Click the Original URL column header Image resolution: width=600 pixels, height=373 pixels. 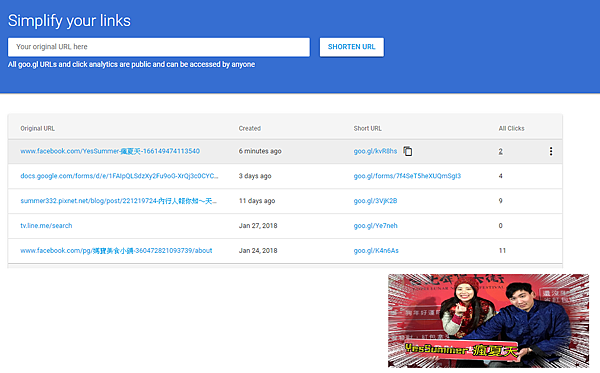click(38, 129)
